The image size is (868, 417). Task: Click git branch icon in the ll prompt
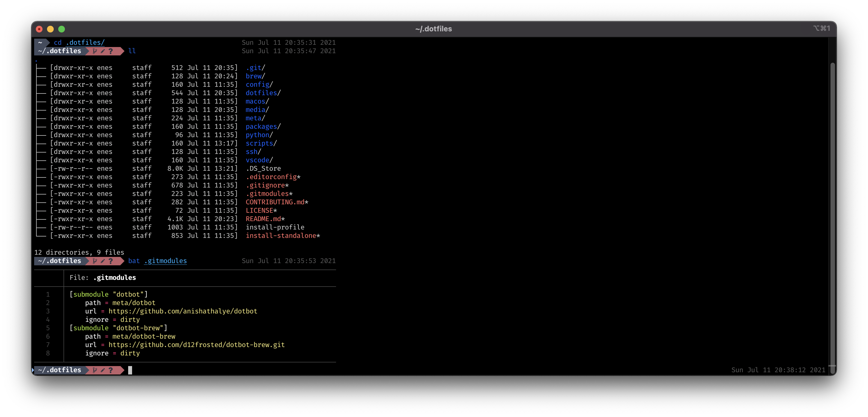[95, 51]
